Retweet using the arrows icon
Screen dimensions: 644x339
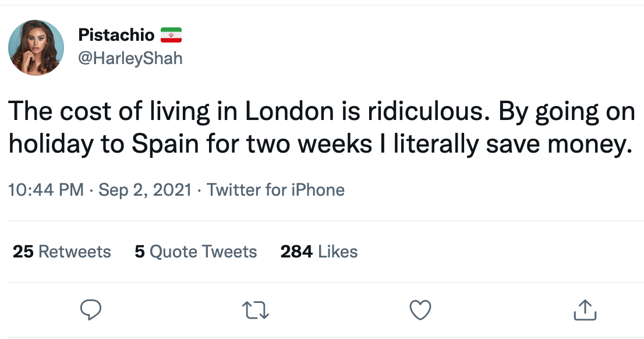pyautogui.click(x=255, y=309)
